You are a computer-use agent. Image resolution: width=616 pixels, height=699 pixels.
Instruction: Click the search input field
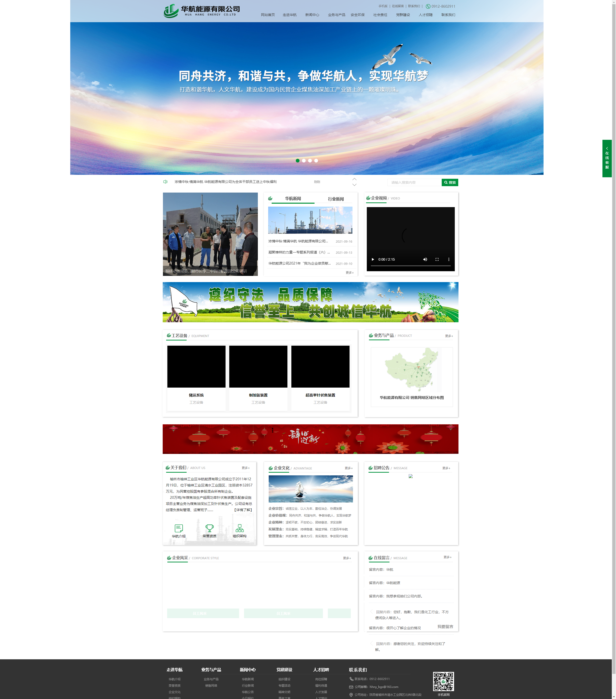click(x=414, y=182)
